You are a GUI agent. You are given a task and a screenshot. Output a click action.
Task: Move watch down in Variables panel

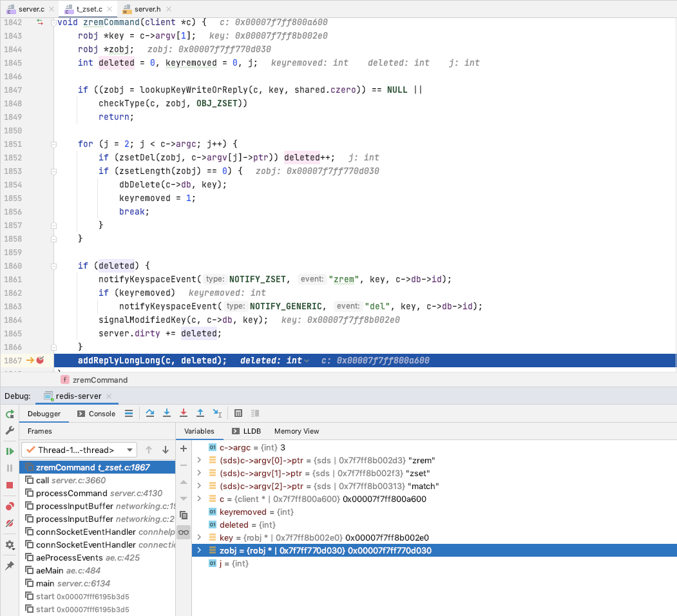pos(184,499)
